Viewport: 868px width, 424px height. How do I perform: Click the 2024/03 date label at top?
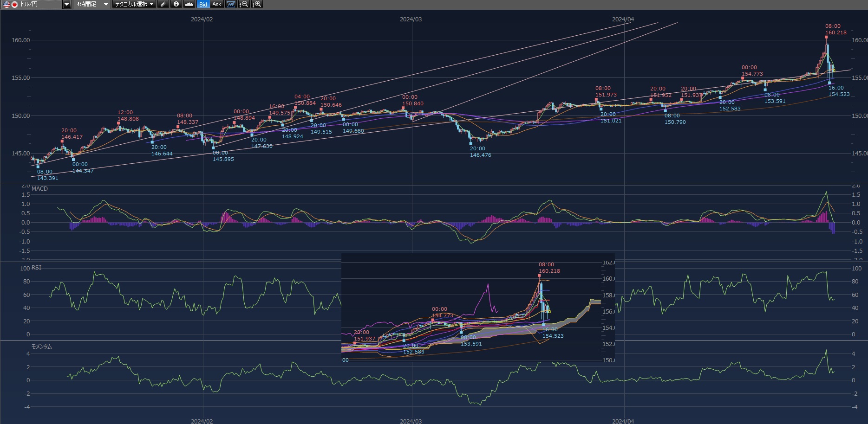411,19
